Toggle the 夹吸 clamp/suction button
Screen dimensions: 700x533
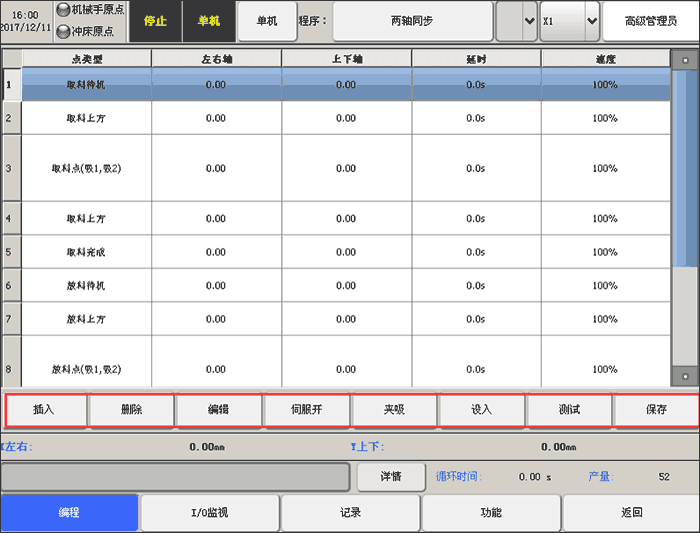(x=395, y=410)
